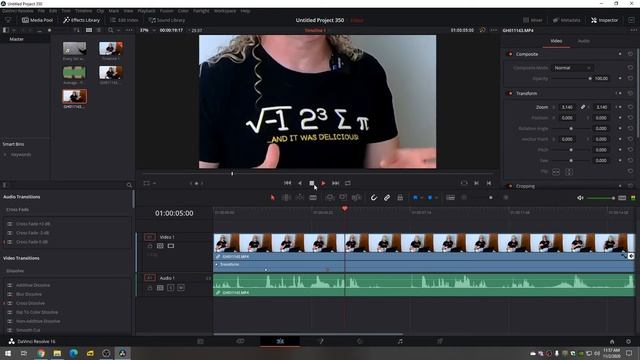Viewport: 640px width, 360px height.
Task: Toggle timeline Snapping magnet icon
Action: (x=373, y=198)
